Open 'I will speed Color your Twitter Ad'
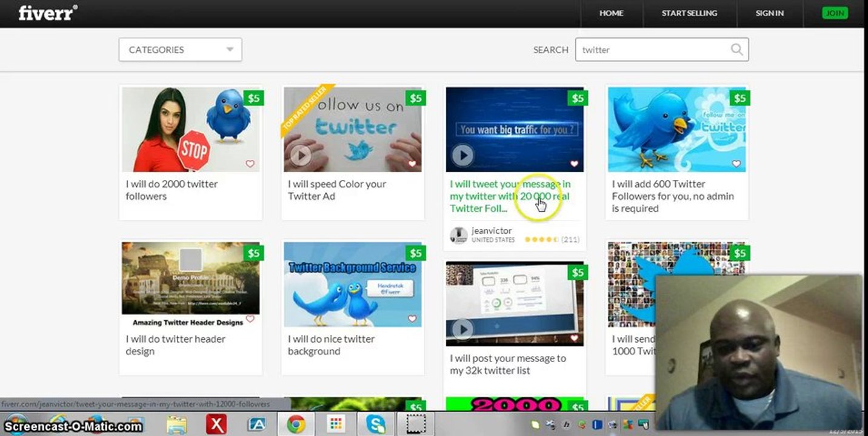 point(337,190)
